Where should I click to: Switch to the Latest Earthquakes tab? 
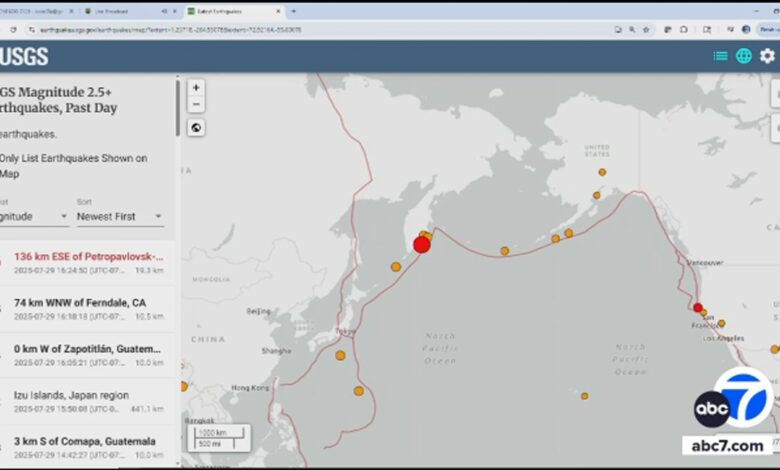coord(234,11)
